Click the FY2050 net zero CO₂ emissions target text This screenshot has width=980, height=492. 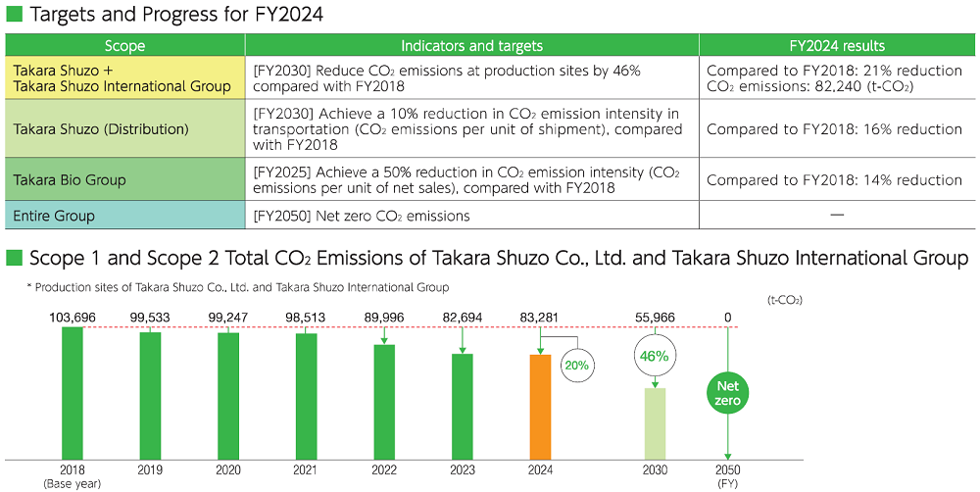[x=362, y=216]
